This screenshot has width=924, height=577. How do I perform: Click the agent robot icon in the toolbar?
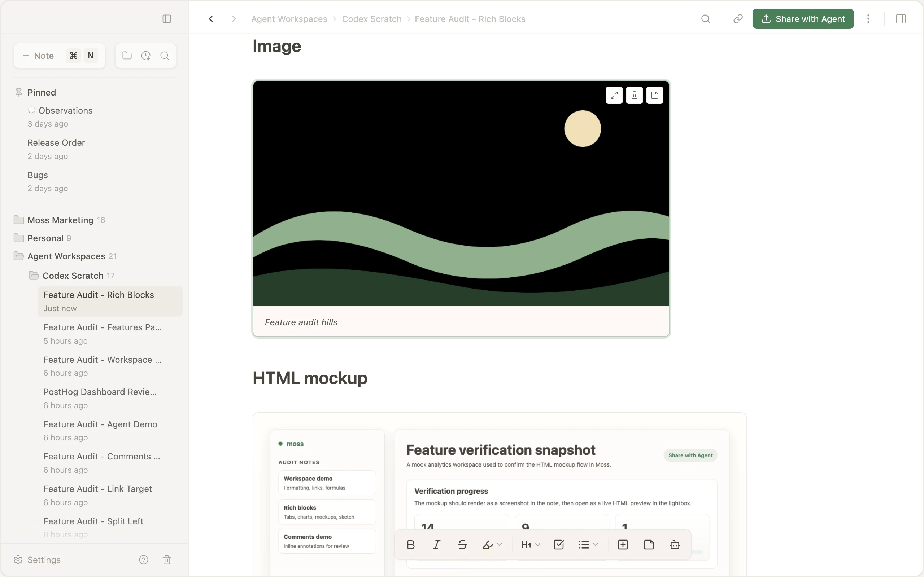coord(675,545)
